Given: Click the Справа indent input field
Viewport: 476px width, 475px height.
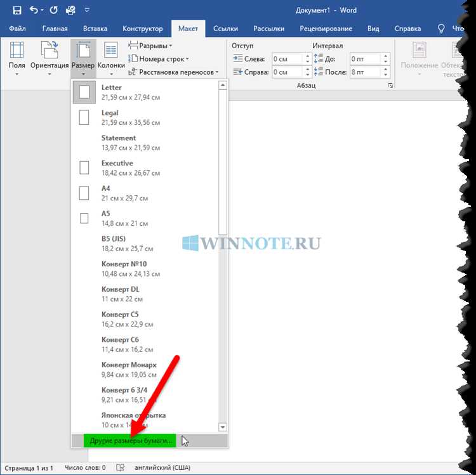Looking at the screenshot, I should [288, 72].
